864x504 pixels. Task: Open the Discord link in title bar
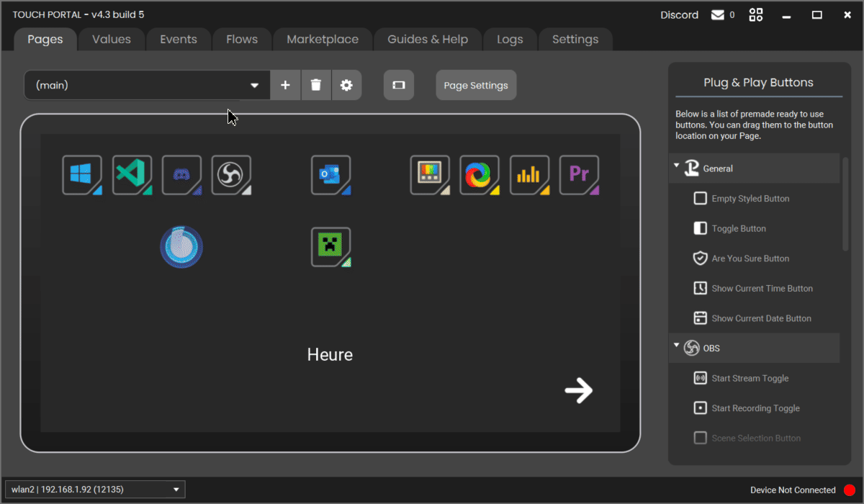click(x=680, y=14)
